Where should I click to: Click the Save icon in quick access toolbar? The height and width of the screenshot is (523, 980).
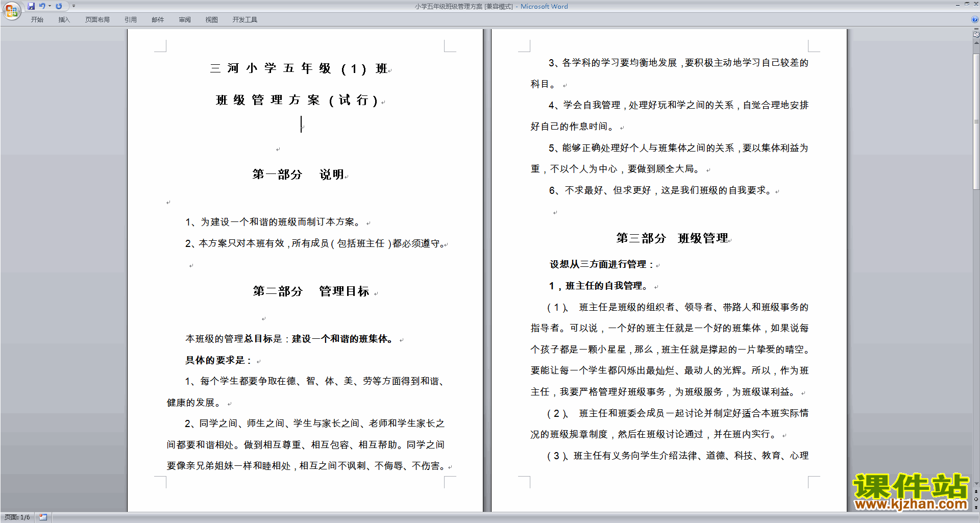[31, 6]
